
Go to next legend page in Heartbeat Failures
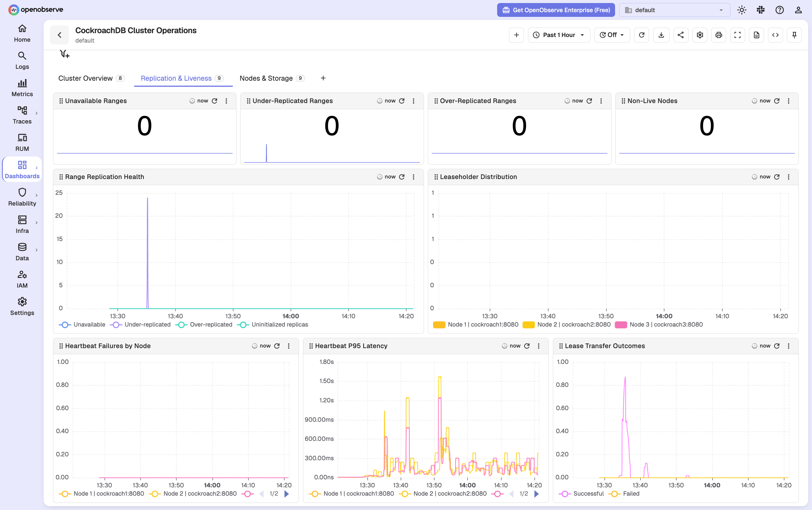click(287, 494)
